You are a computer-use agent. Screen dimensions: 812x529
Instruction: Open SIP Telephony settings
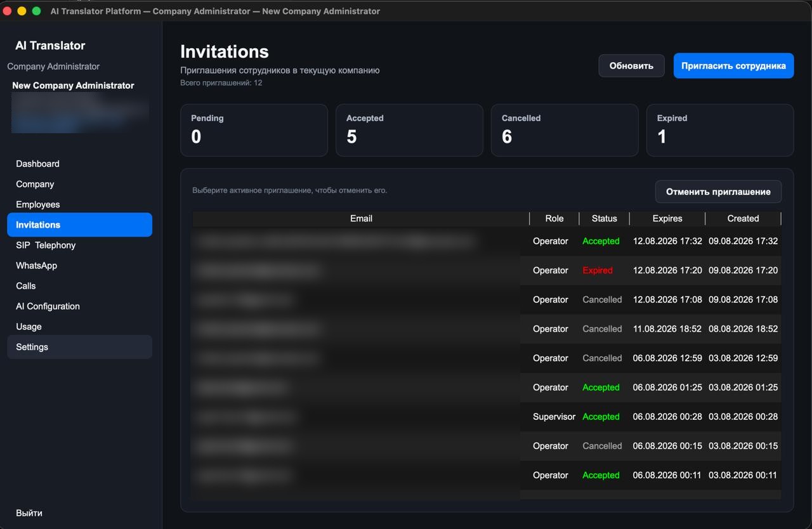(x=79, y=245)
